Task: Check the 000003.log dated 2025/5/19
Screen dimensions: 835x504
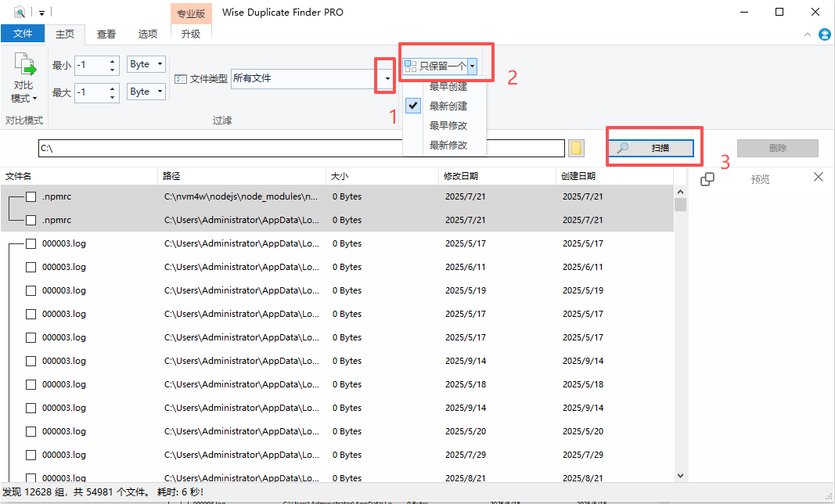Action: pos(31,290)
